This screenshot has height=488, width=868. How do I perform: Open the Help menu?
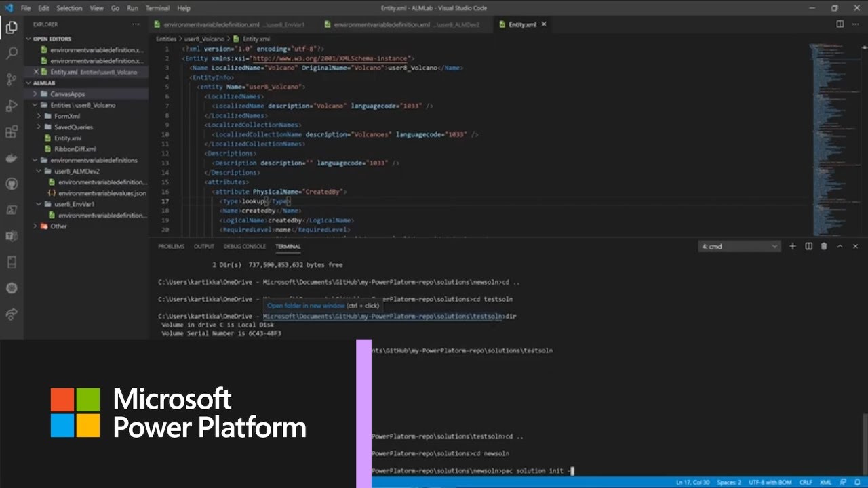[x=184, y=8]
